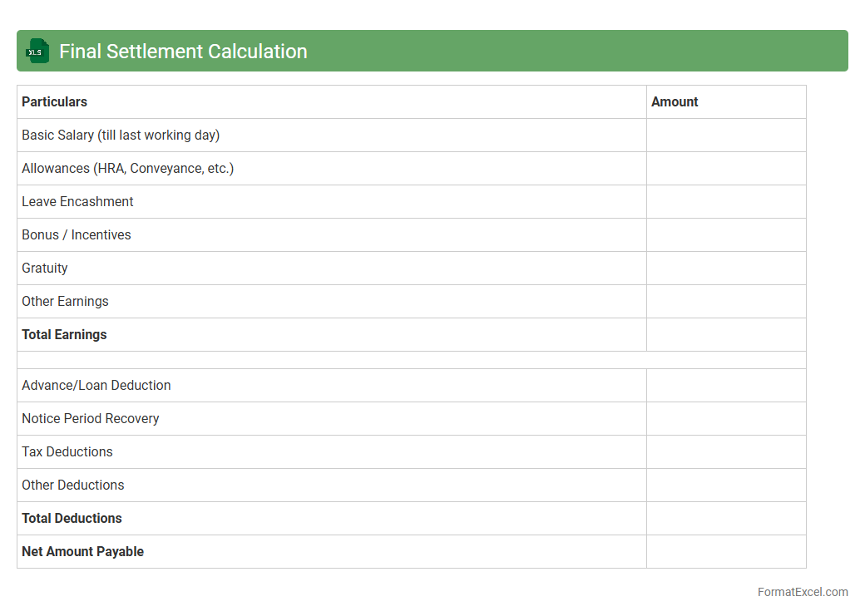This screenshot has height=616, width=865.
Task: Click the Tax Deductions amount cell
Action: [725, 452]
